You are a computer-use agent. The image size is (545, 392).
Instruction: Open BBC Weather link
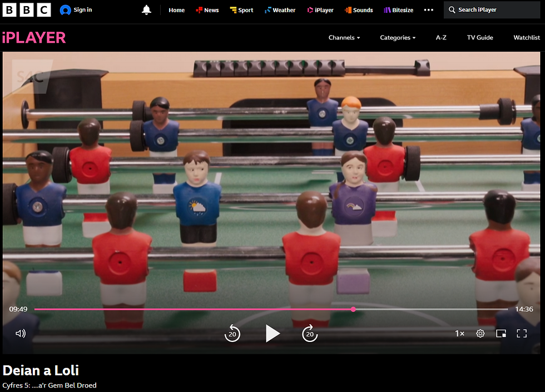tap(280, 10)
